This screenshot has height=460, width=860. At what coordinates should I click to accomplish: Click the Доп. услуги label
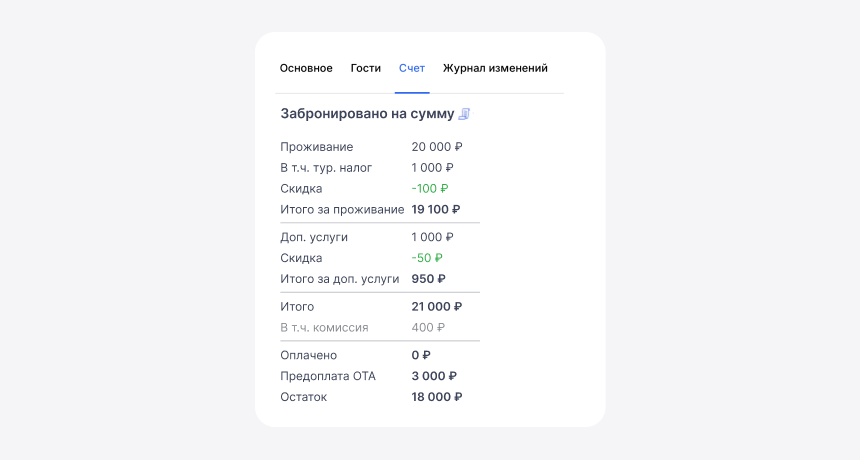click(x=314, y=237)
